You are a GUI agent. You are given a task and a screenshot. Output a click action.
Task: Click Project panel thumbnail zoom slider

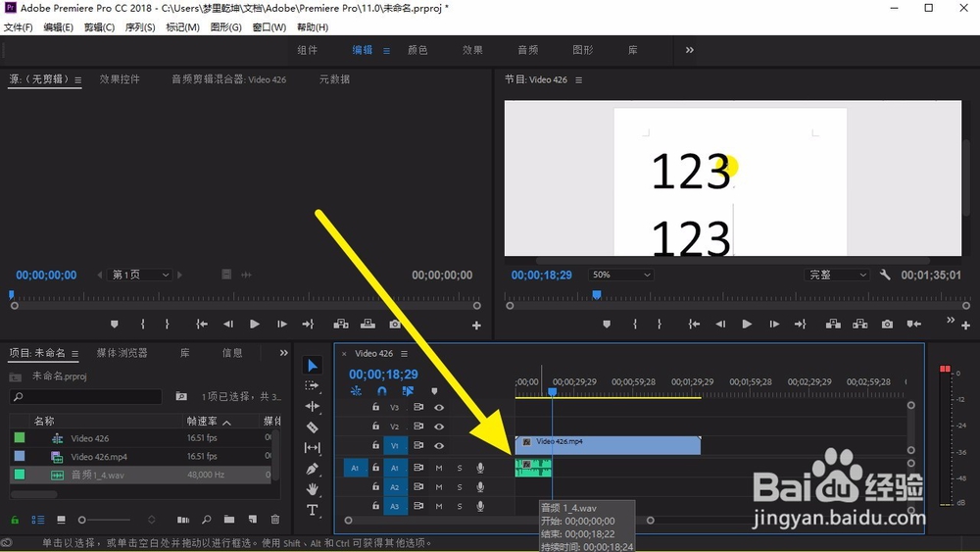tap(105, 520)
